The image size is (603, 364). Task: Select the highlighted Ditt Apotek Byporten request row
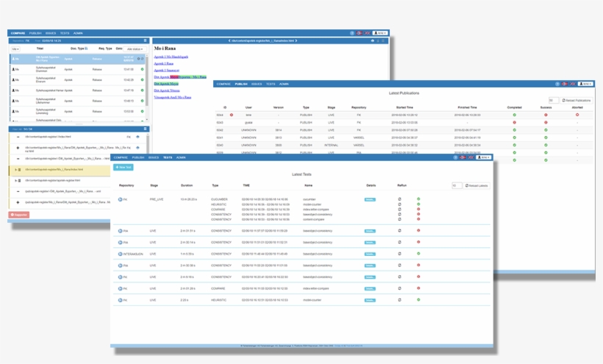point(77,59)
